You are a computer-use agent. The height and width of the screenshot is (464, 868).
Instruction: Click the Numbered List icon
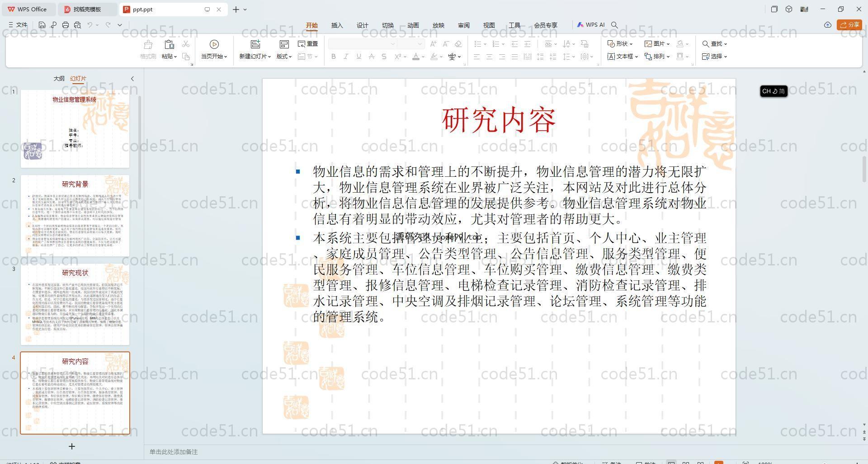[495, 44]
